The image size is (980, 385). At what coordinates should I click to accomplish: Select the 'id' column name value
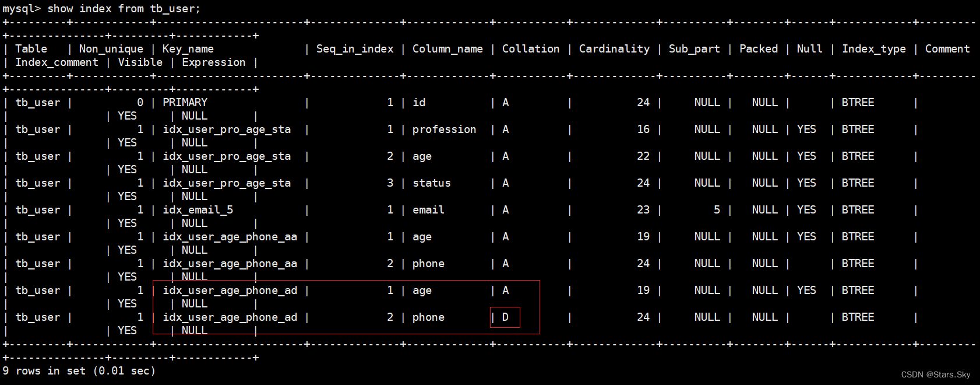419,103
